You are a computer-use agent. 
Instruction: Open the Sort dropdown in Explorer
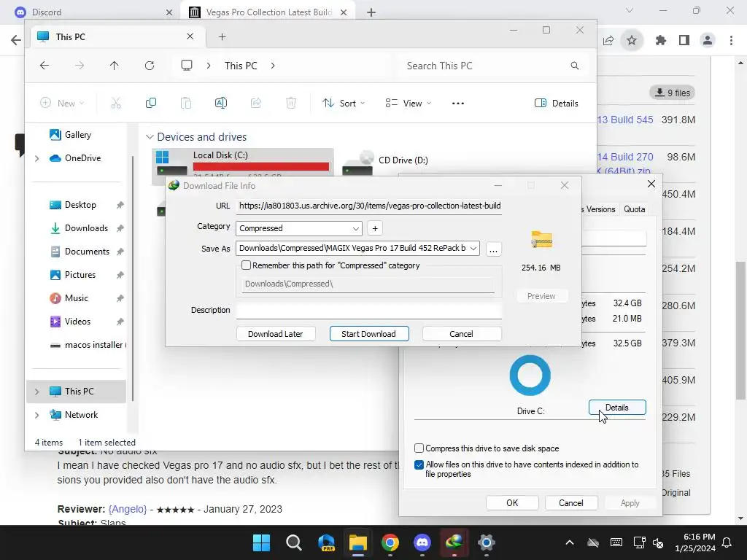tap(344, 103)
